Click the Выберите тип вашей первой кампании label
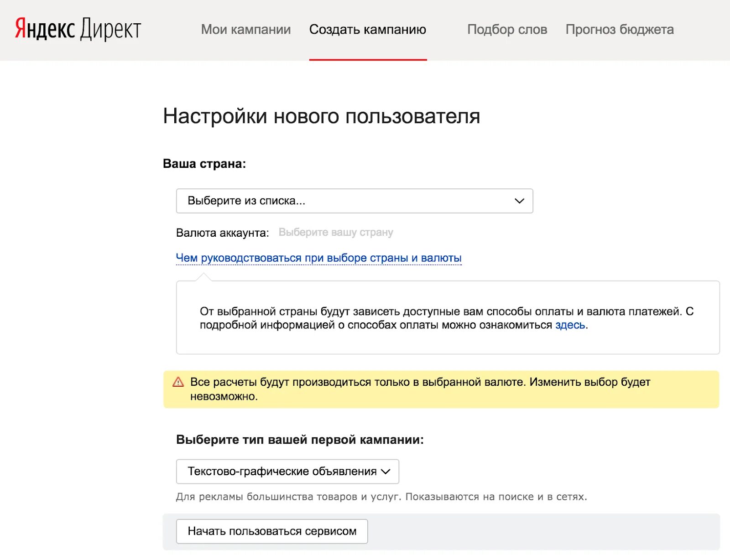730x560 pixels. (x=300, y=440)
